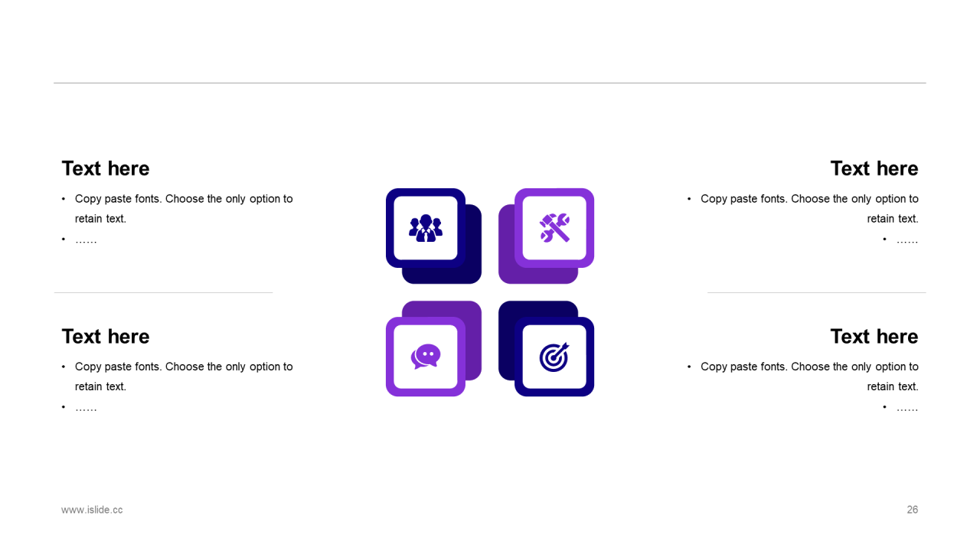Select the bottom-right "Copy paste fonts" bullet text
This screenshot has width=980, height=551.
click(x=809, y=377)
